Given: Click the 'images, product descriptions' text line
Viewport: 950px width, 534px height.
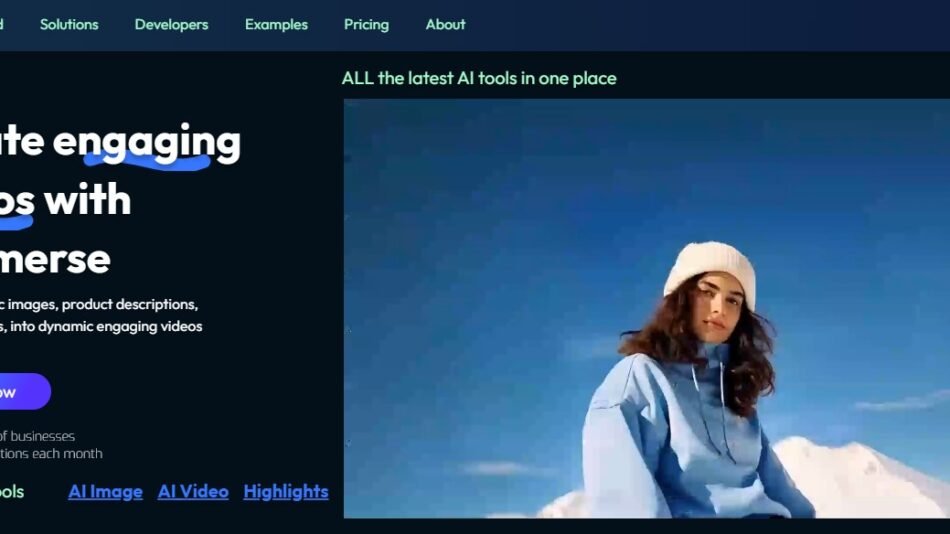Looking at the screenshot, I should click(x=100, y=304).
